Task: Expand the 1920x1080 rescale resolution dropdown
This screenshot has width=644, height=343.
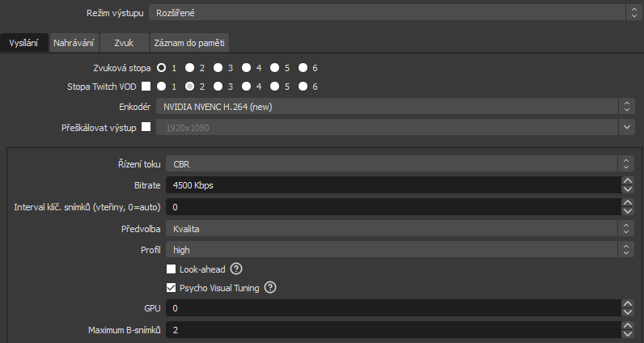Action: click(x=396, y=127)
